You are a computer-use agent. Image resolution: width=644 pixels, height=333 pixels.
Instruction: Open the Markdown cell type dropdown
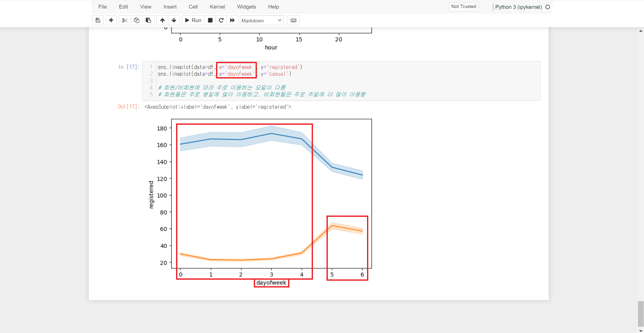tap(262, 21)
